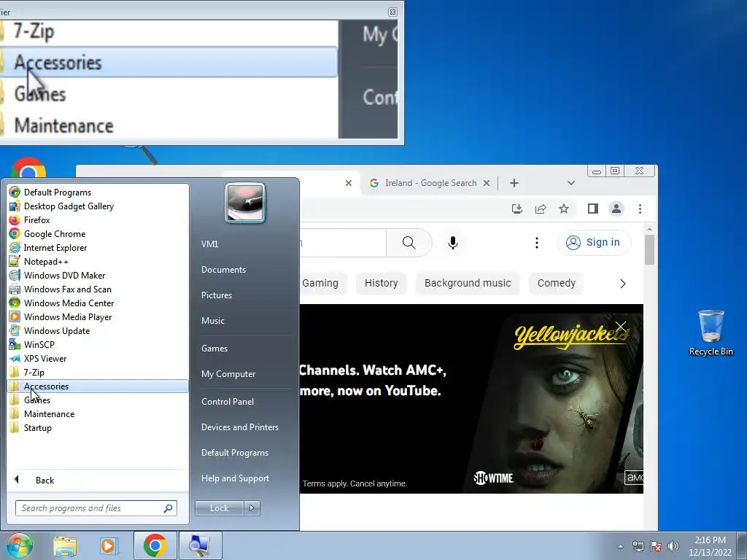Viewport: 747px width, 560px height.
Task: Open YouTube settings three-dot menu
Action: (537, 243)
